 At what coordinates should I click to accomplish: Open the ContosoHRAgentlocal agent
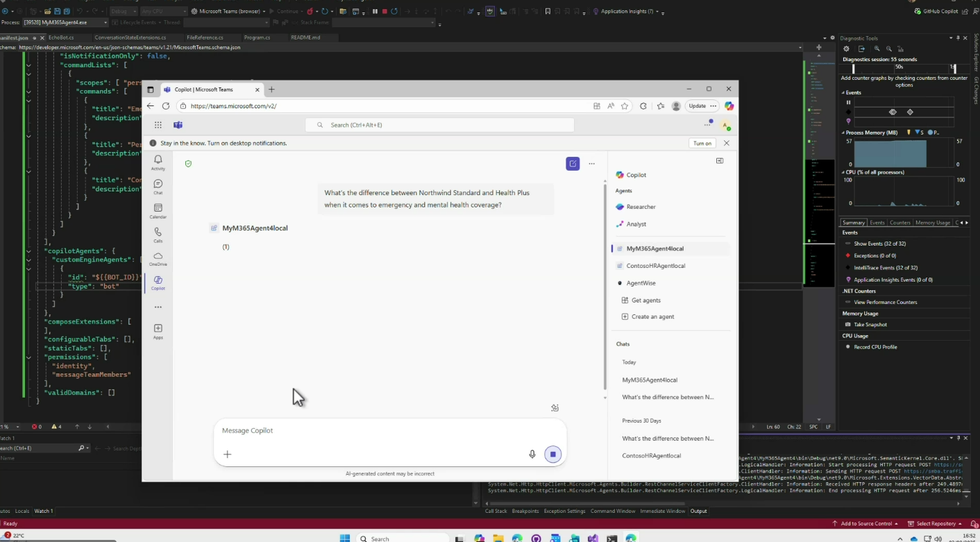point(656,266)
